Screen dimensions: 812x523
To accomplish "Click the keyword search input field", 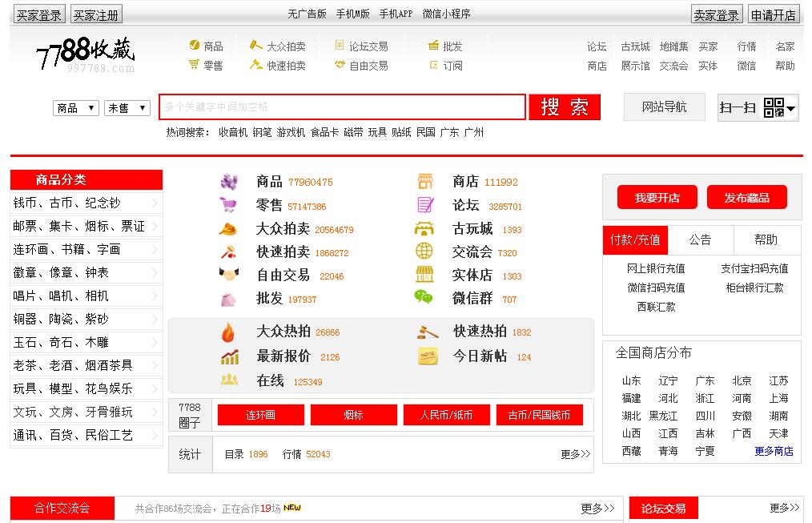I will (342, 107).
